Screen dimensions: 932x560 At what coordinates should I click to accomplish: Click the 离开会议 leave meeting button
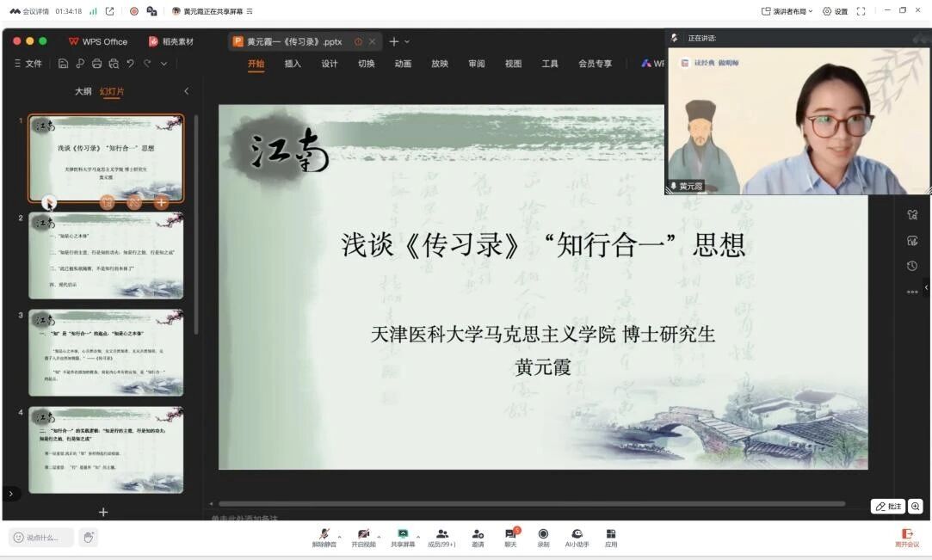click(x=906, y=538)
